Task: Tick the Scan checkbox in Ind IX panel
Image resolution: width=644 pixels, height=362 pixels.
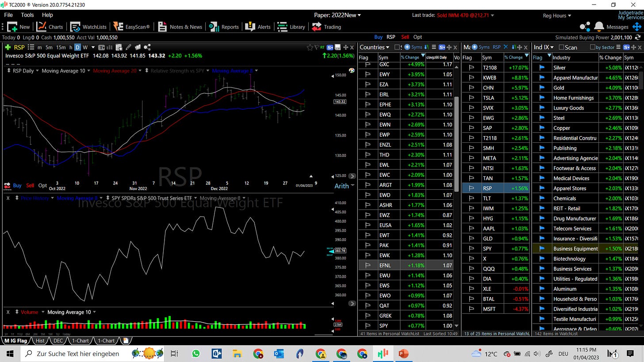Action: click(561, 47)
